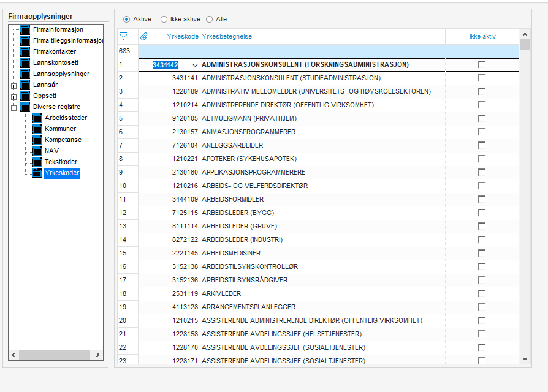The height and width of the screenshot is (392, 548).
Task: Open Firmakontakter in the tree
Action: 55,51
